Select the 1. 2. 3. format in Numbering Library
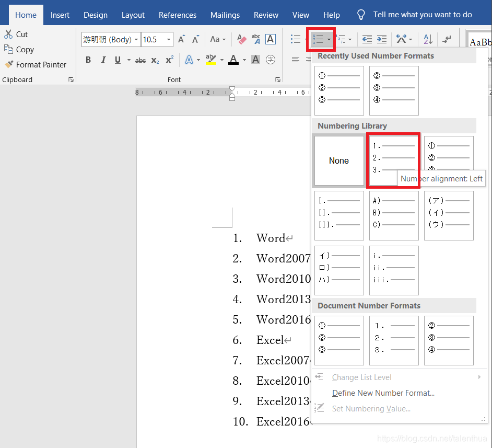The image size is (492, 448). tap(394, 160)
